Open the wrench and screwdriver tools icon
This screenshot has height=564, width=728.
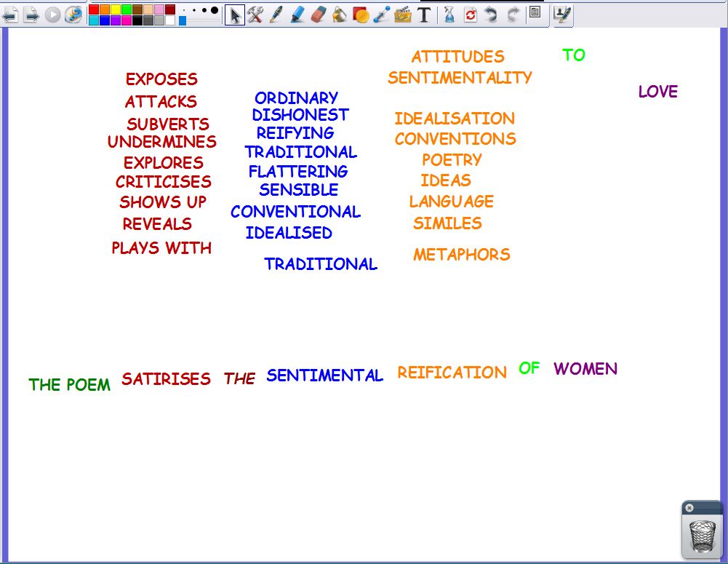[255, 15]
